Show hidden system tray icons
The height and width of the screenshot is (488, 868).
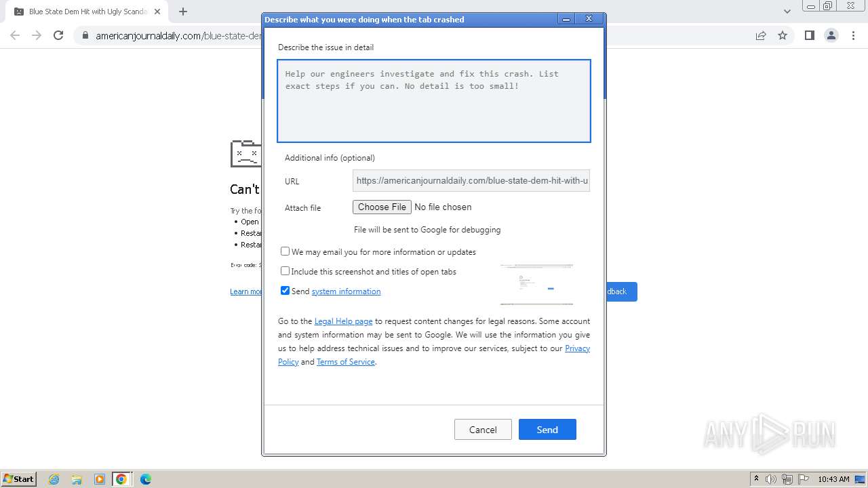756,479
